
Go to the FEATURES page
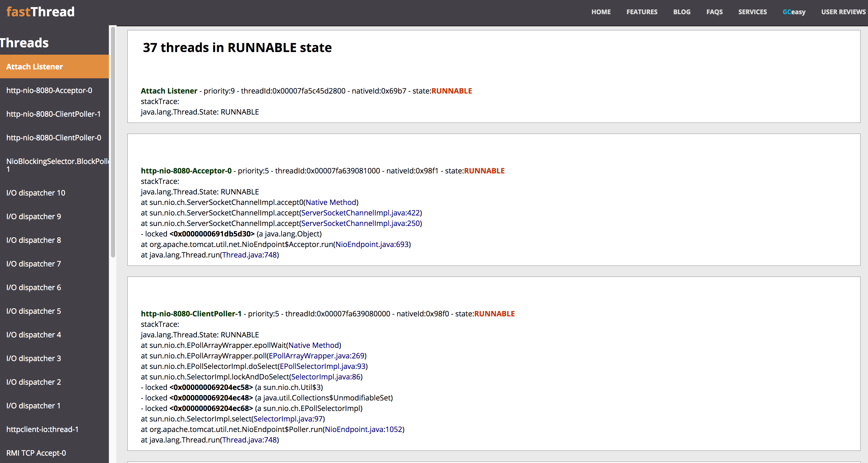click(x=642, y=12)
